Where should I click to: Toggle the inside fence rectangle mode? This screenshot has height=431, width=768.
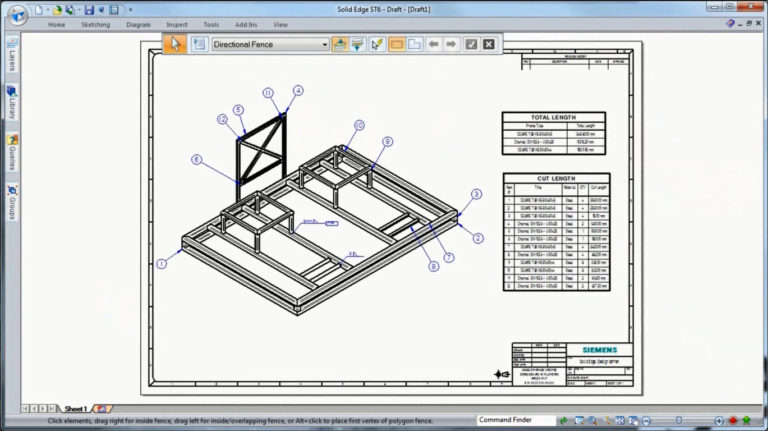point(396,44)
